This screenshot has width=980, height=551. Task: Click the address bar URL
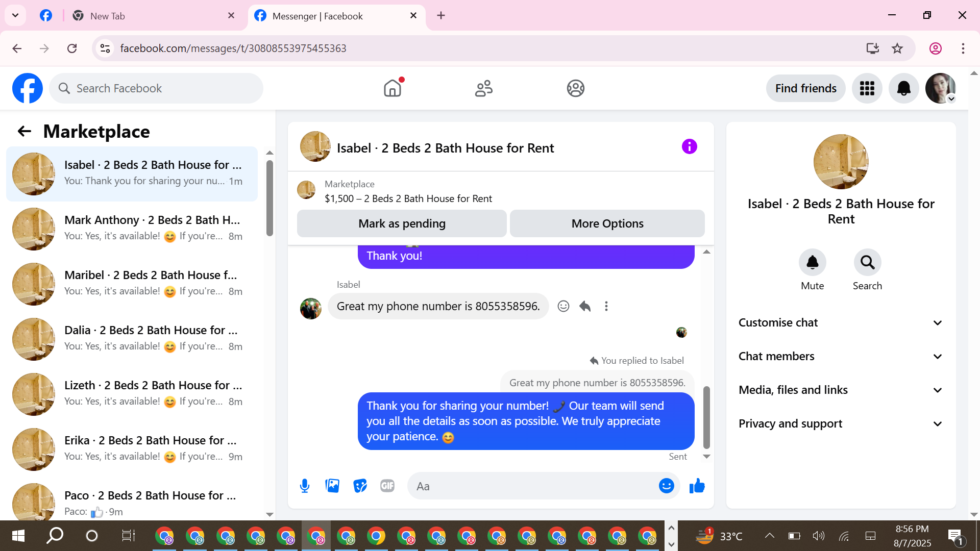233,48
